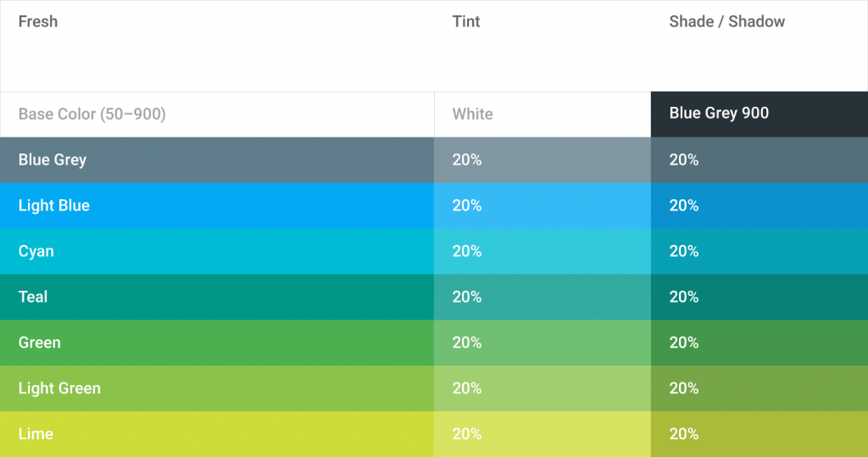
Task: Click the 20% shade cell in Green row
Action: pos(759,343)
